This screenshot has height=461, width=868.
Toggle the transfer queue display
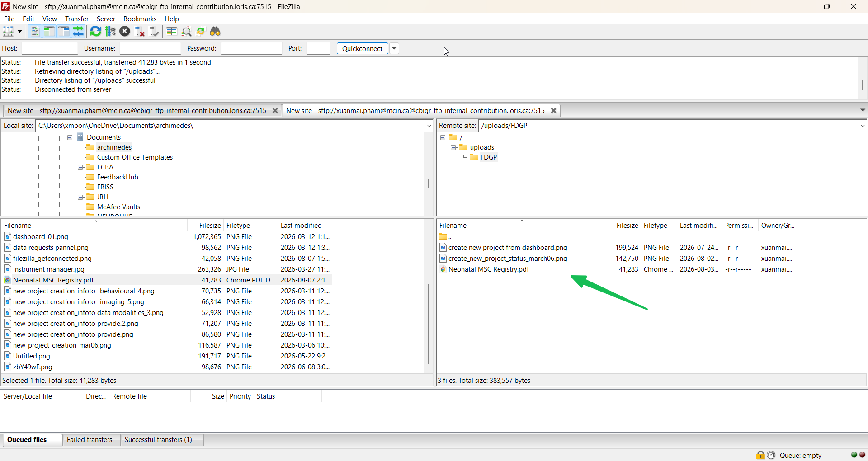78,31
